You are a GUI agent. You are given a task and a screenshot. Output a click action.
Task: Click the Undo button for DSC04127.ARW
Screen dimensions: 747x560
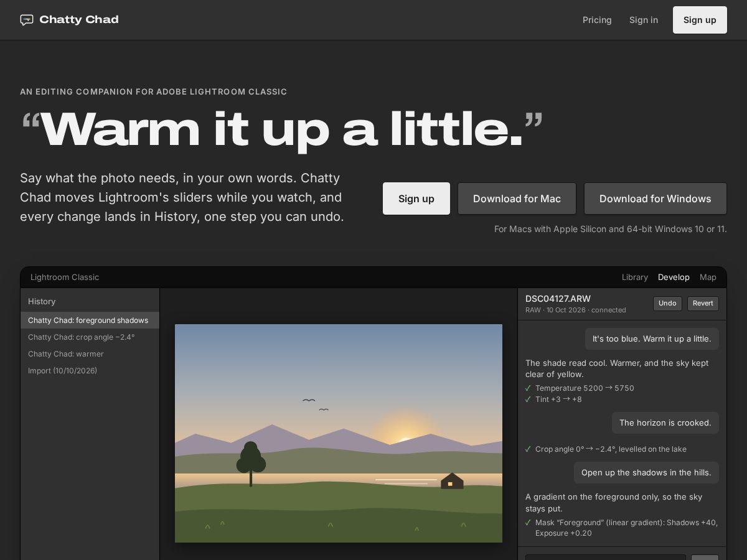pos(667,304)
